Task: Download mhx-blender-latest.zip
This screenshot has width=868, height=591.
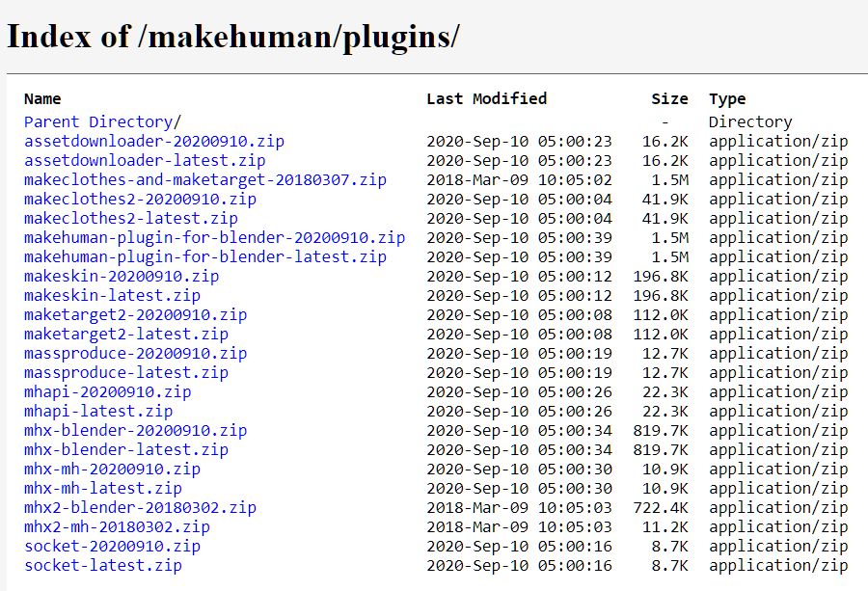Action: 126,450
